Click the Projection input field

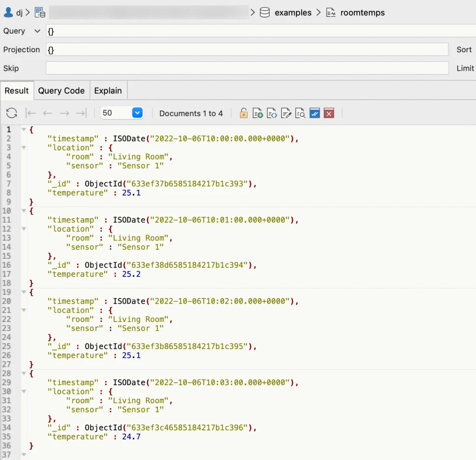point(247,49)
